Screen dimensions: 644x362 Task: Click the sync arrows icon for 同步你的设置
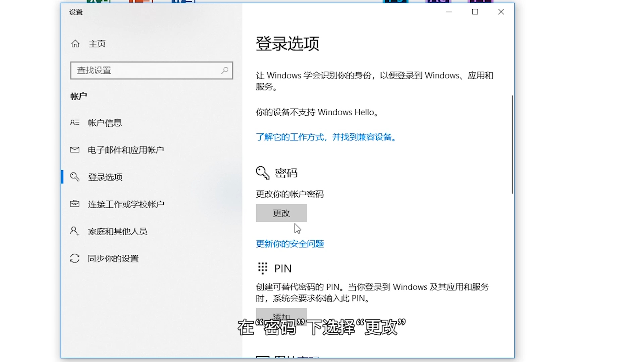pos(75,258)
